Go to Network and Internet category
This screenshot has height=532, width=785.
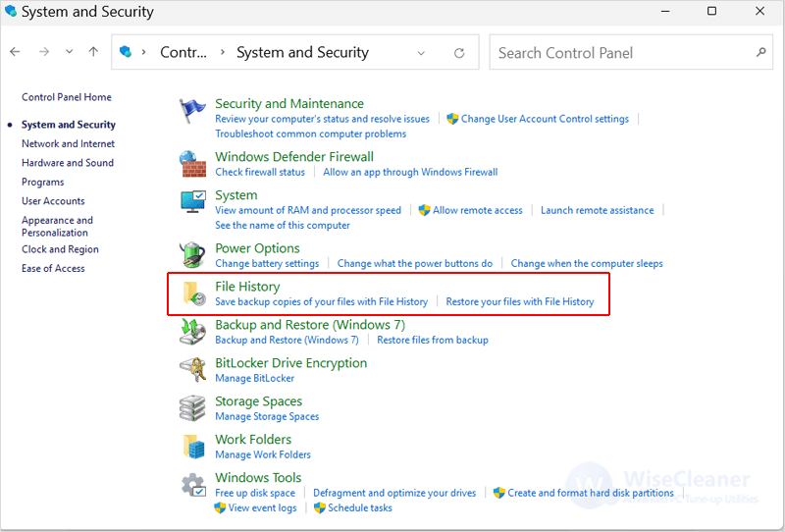point(68,143)
